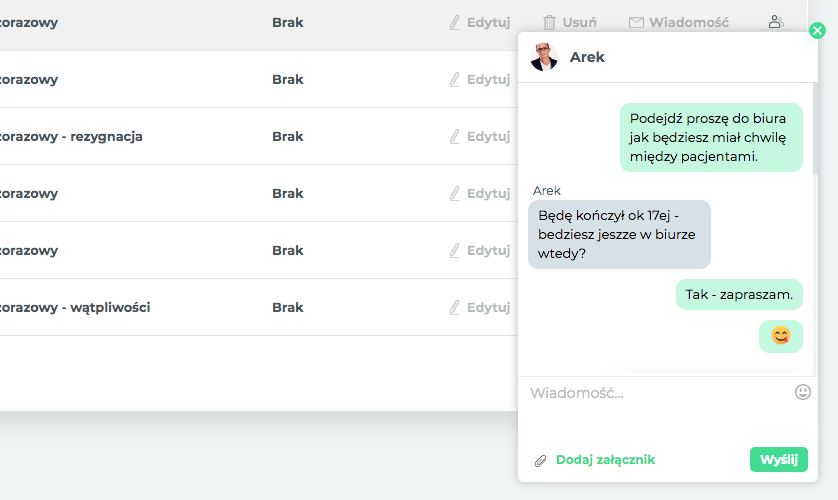Viewport: 838px width, 500px height.
Task: Open the emoji picker smiley icon
Action: coord(802,392)
